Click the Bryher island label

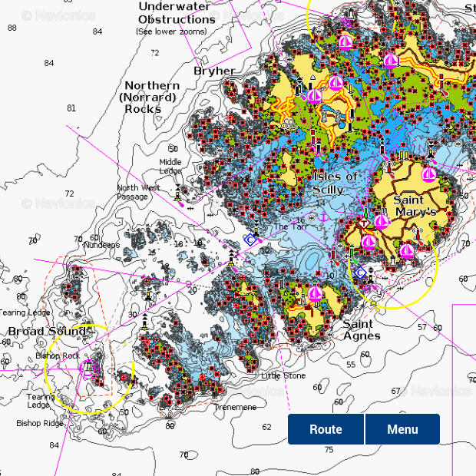click(x=214, y=71)
